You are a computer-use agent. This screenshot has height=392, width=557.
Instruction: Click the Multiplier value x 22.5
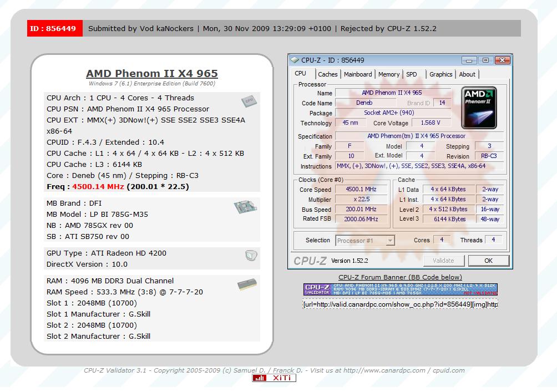coord(361,199)
